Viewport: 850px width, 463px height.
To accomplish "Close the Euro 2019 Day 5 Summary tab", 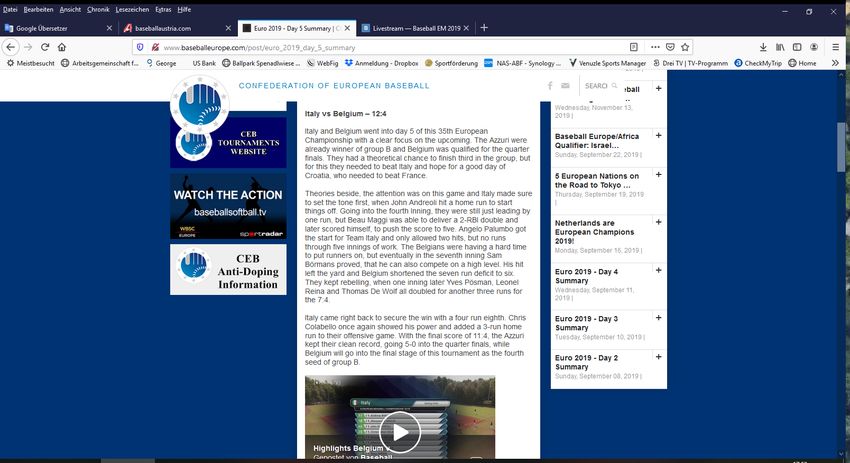I will (x=347, y=28).
